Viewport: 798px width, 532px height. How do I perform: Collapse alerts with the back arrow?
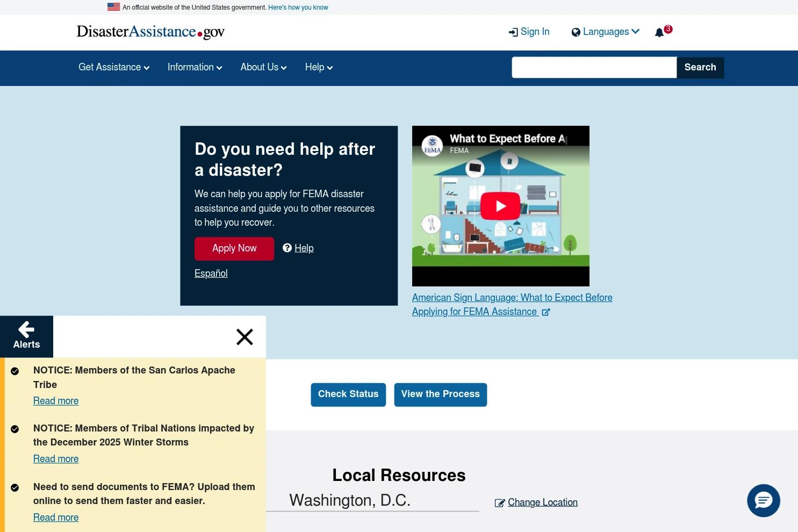click(x=26, y=329)
